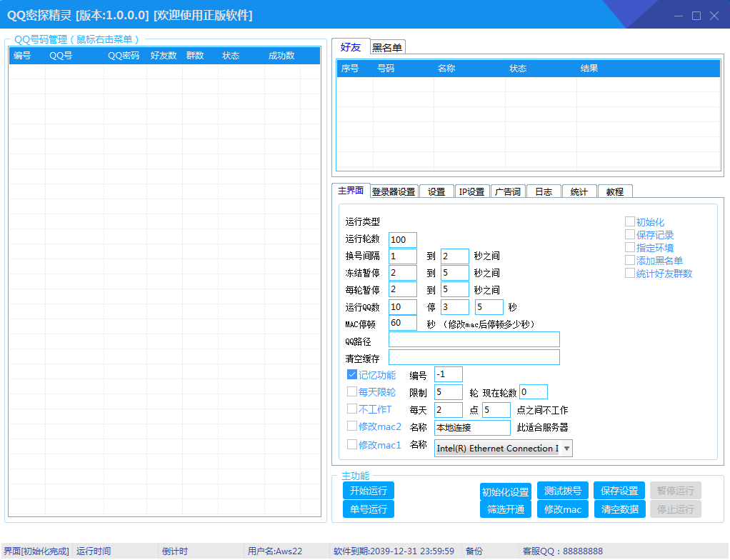
Task: Select the 限制 rounds input field
Action: pyautogui.click(x=449, y=392)
